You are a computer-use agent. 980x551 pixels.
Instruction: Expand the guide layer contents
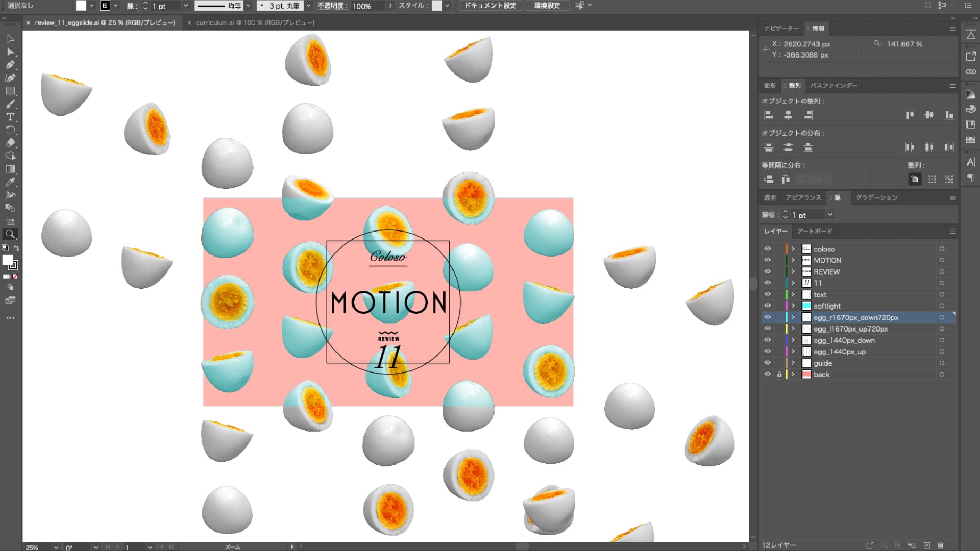point(793,363)
